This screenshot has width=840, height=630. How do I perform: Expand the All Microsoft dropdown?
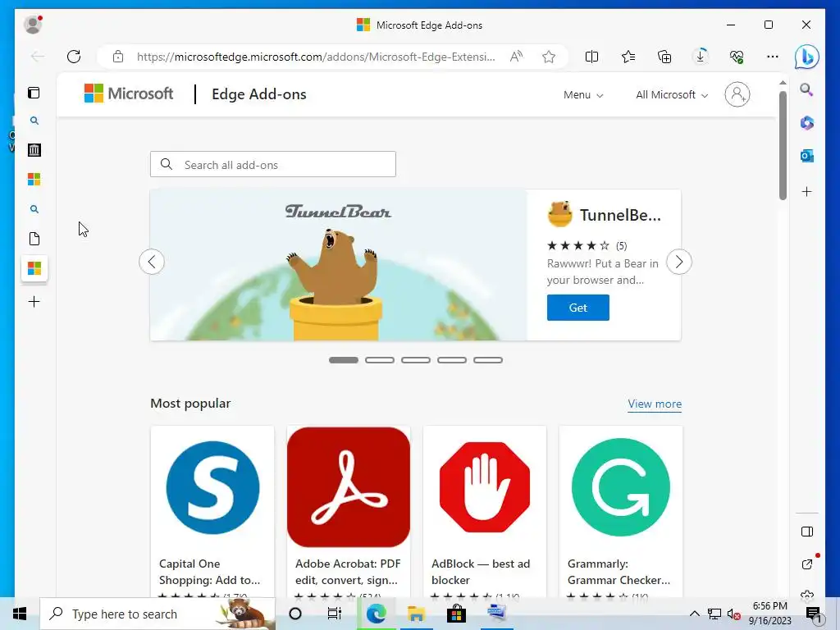pos(672,95)
